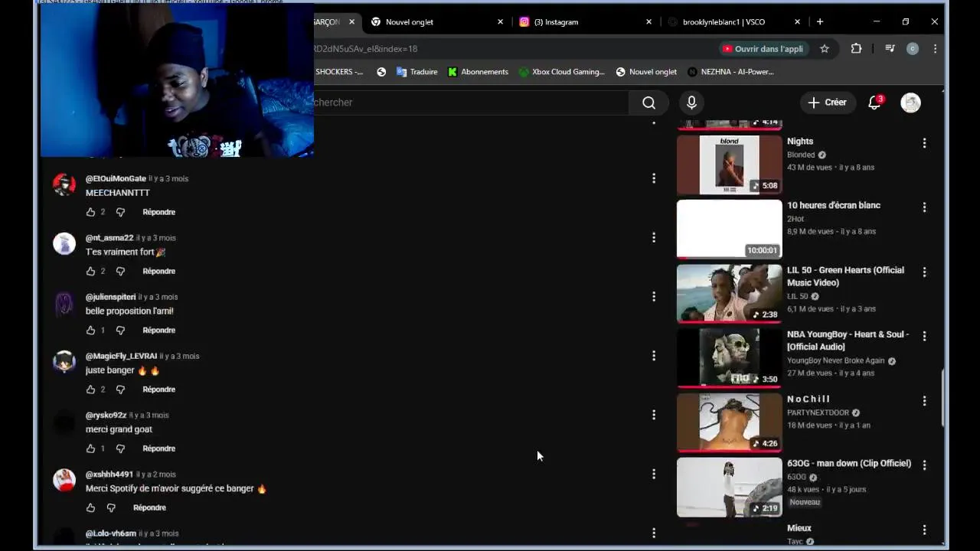980x551 pixels.
Task: Open the Xbox Cloud Gaming bookmark
Action: tap(561, 72)
